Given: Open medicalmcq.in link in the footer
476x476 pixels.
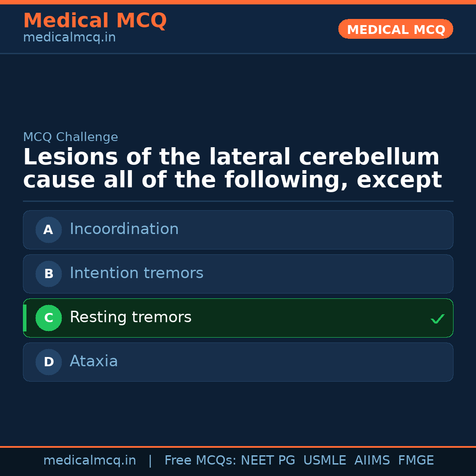Looking at the screenshot, I should (89, 461).
